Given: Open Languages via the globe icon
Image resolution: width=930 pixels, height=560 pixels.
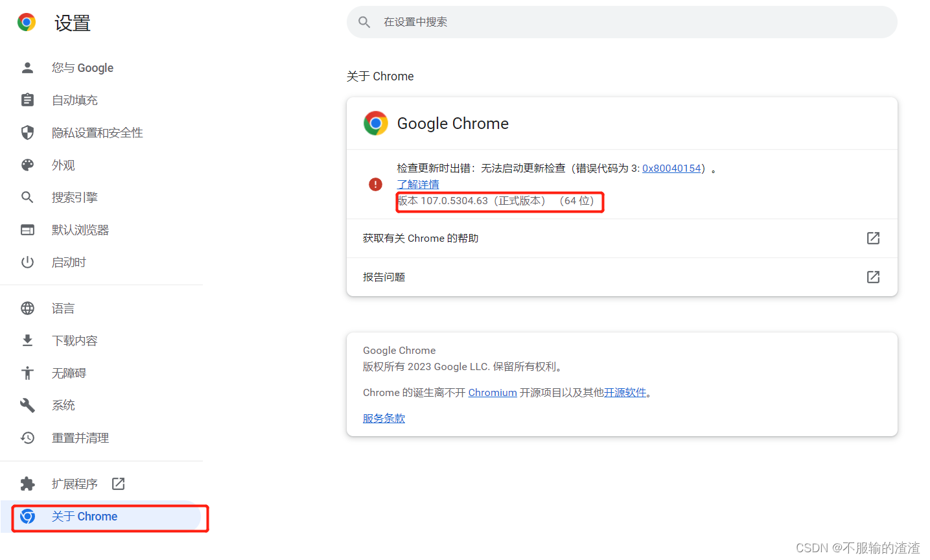Looking at the screenshot, I should [27, 308].
